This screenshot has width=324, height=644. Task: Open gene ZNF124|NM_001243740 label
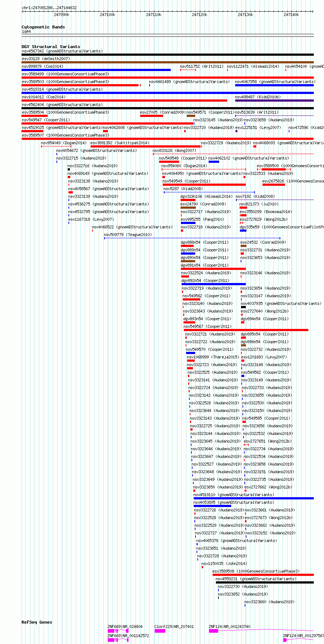(x=230, y=627)
